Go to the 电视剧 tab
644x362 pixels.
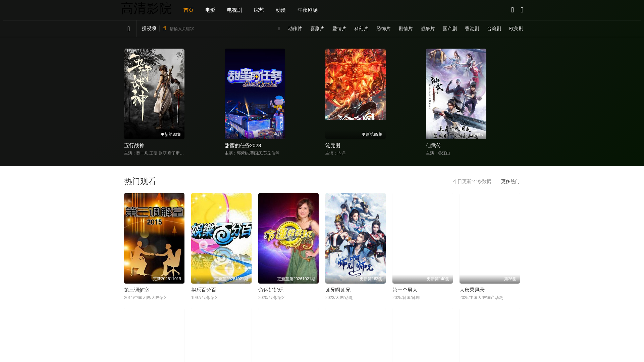coord(234,10)
